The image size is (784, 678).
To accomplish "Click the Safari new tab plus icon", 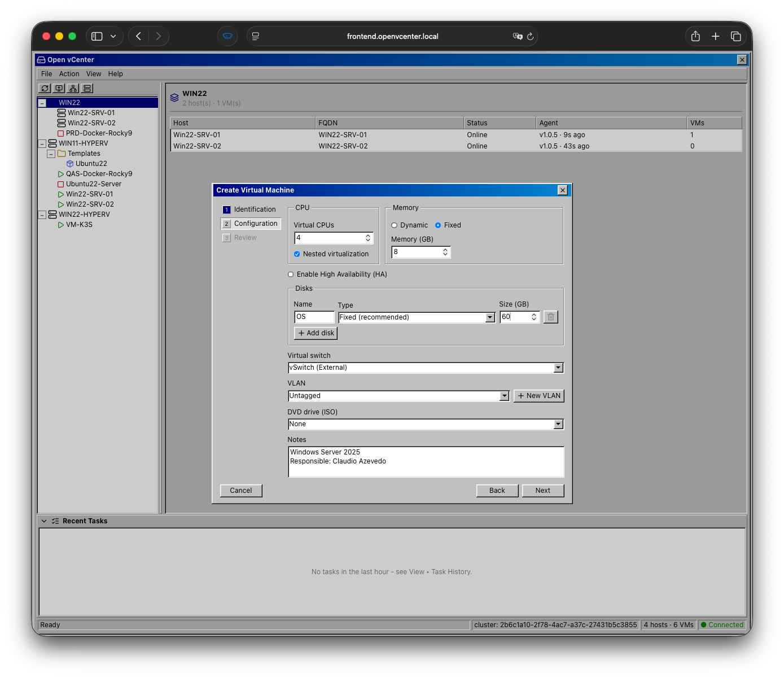I will (715, 36).
